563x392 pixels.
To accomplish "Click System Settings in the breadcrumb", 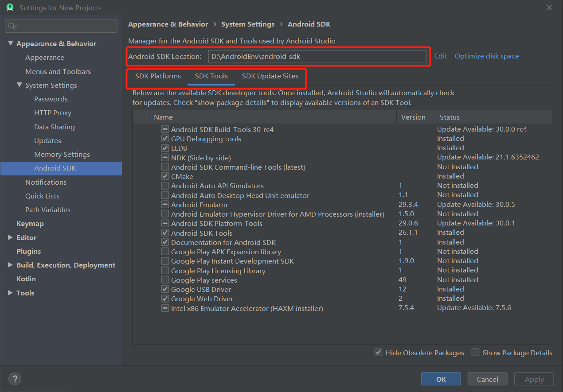I will click(x=248, y=24).
